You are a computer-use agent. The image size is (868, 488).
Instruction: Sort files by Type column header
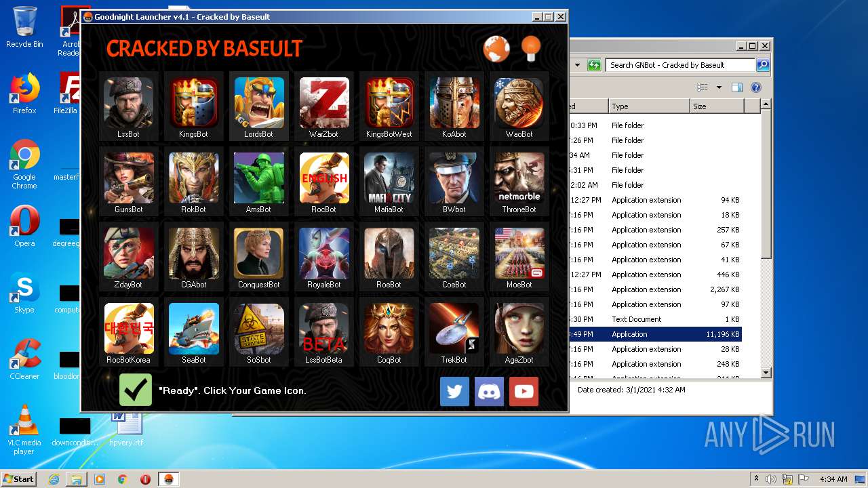point(649,106)
